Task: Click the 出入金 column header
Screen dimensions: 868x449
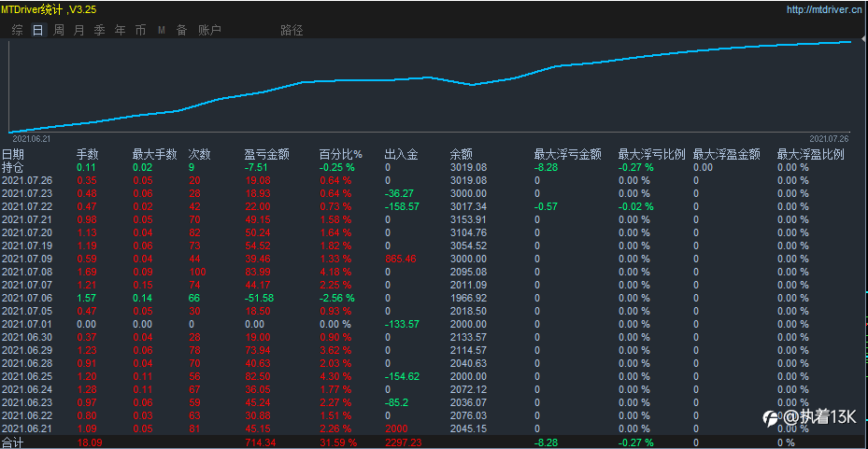Action: tap(401, 154)
